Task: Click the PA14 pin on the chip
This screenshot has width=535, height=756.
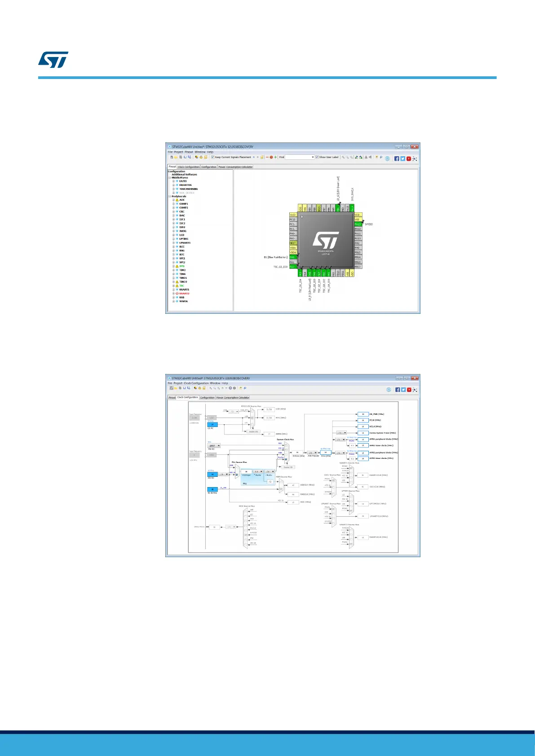Action: click(x=353, y=208)
